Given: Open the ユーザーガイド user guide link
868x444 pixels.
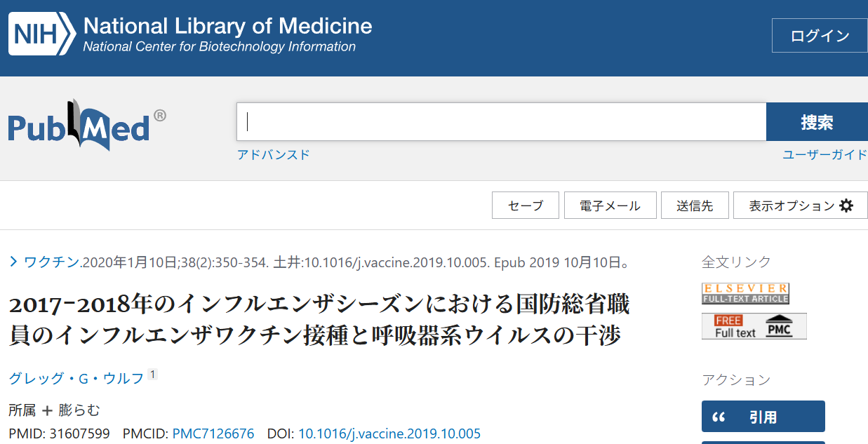Looking at the screenshot, I should [x=824, y=155].
